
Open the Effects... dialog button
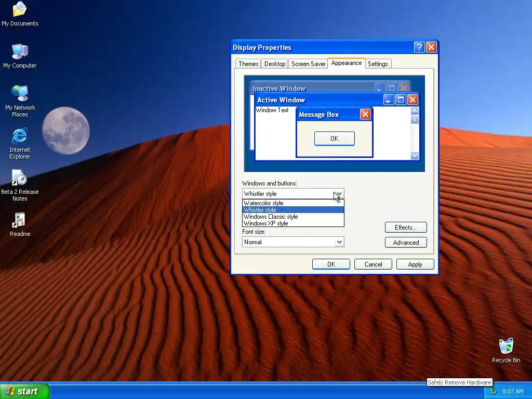pos(406,228)
